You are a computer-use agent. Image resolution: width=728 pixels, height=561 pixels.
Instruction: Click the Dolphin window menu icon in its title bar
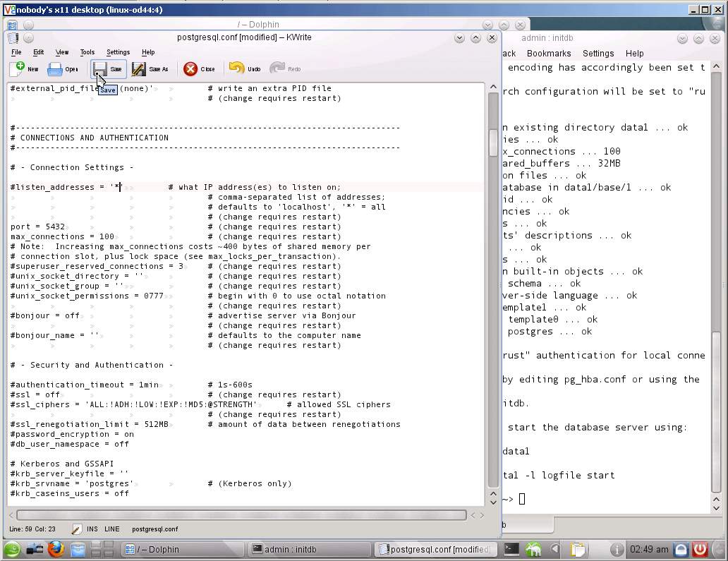(x=13, y=25)
